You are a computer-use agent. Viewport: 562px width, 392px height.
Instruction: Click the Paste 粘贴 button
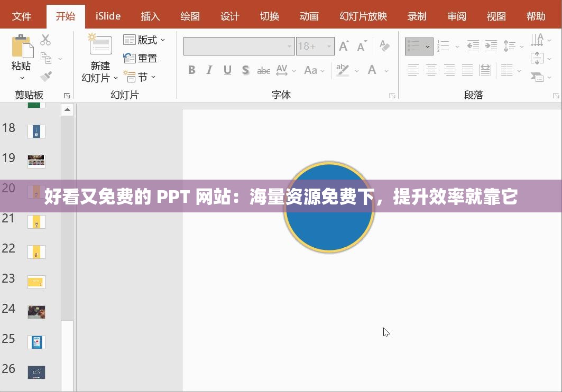point(22,50)
